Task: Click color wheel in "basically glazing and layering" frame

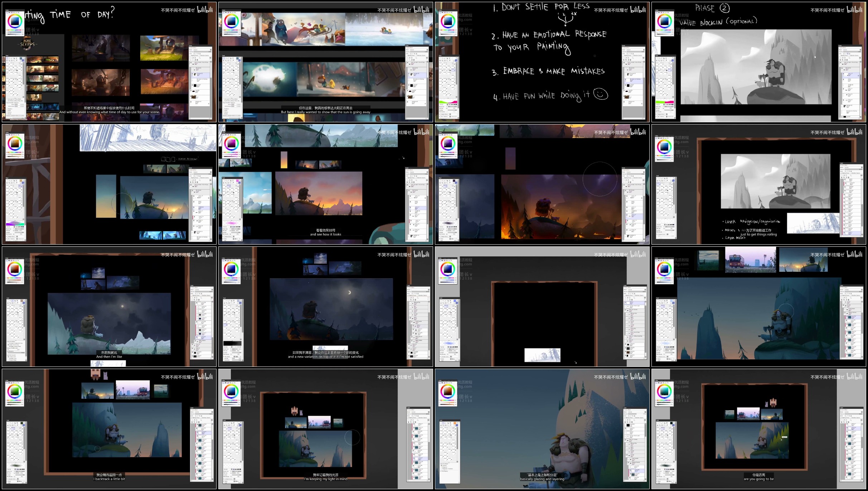Action: pos(448,391)
